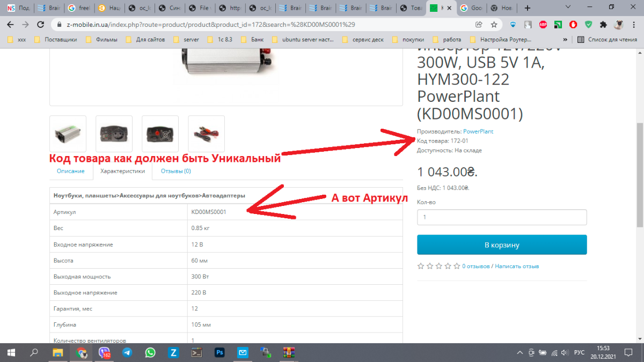Open the AdBlock Plus extension icon

pos(543,25)
